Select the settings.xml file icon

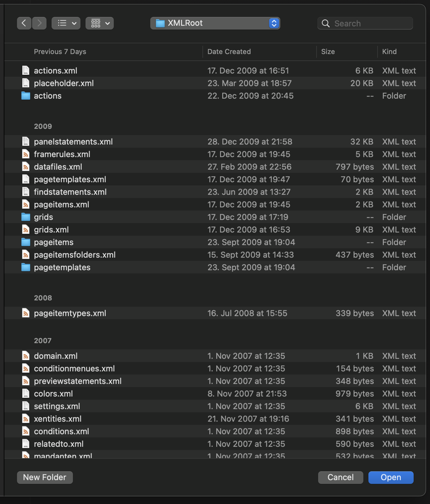click(26, 406)
